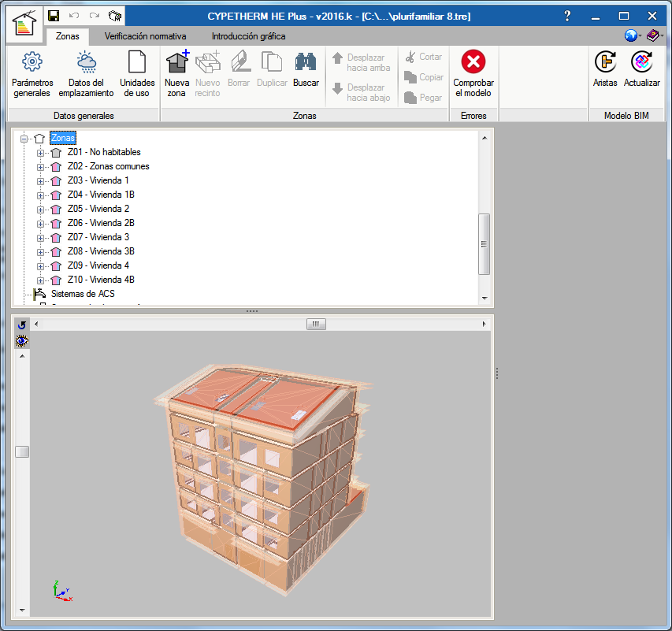Click the Pegar button
This screenshot has width=672, height=631.
pyautogui.click(x=422, y=98)
